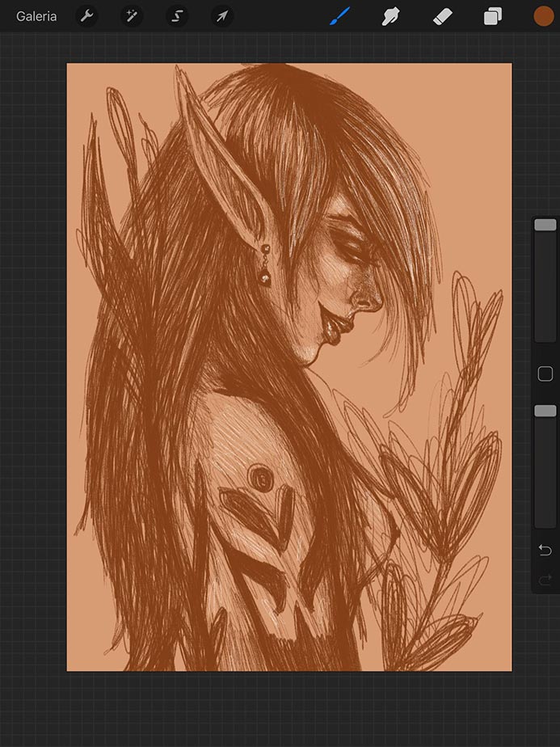Redo the last undone stroke
This screenshot has height=747, width=560.
pyautogui.click(x=545, y=580)
